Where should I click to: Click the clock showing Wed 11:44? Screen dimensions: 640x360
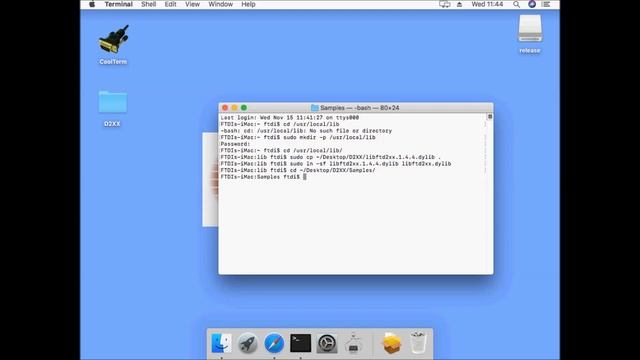[x=487, y=4]
